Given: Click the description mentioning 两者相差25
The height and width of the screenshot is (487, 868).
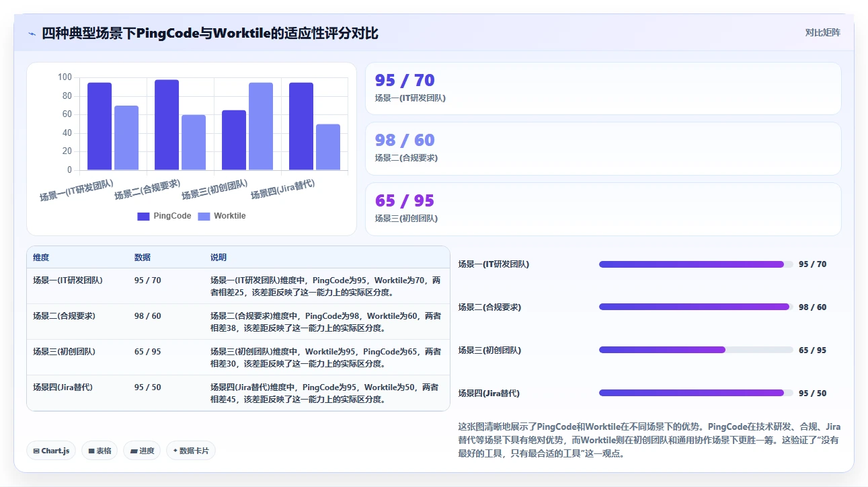Looking at the screenshot, I should (326, 287).
